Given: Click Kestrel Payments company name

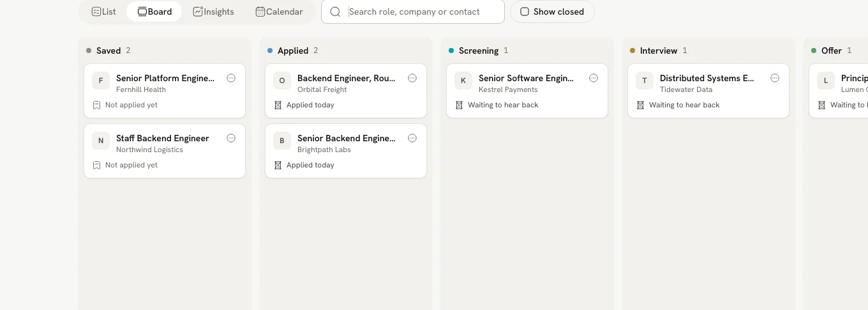Looking at the screenshot, I should [508, 89].
